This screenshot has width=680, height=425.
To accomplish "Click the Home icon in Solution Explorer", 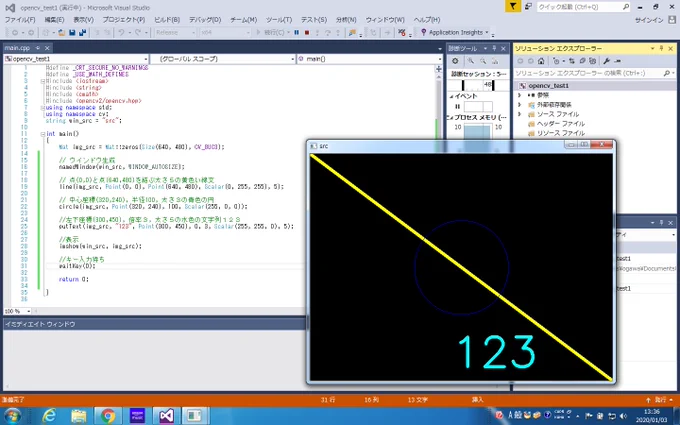I will tap(541, 61).
